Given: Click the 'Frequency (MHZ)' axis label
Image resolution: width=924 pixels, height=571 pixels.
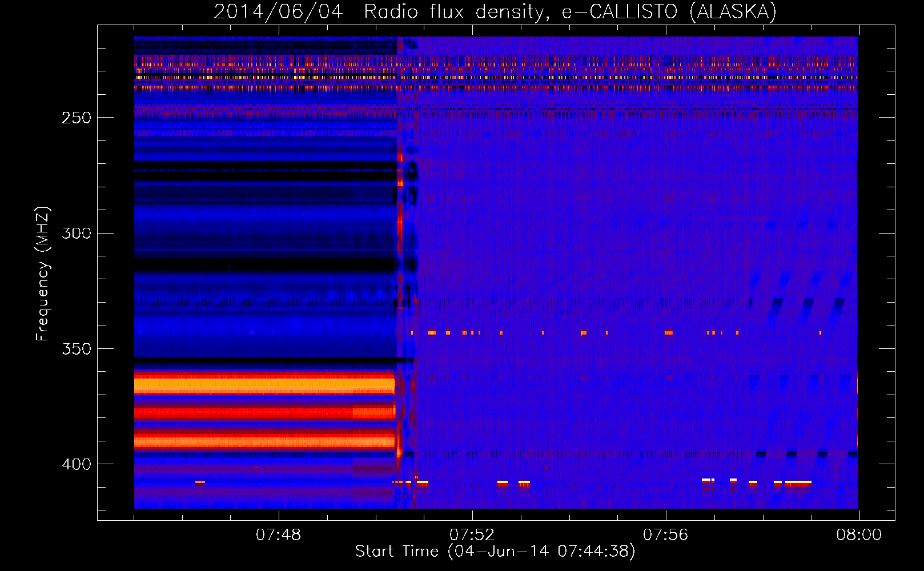Looking at the screenshot, I should (43, 274).
